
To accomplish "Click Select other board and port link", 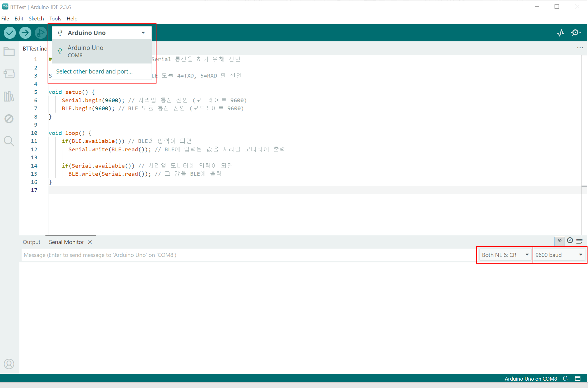I will [x=94, y=71].
